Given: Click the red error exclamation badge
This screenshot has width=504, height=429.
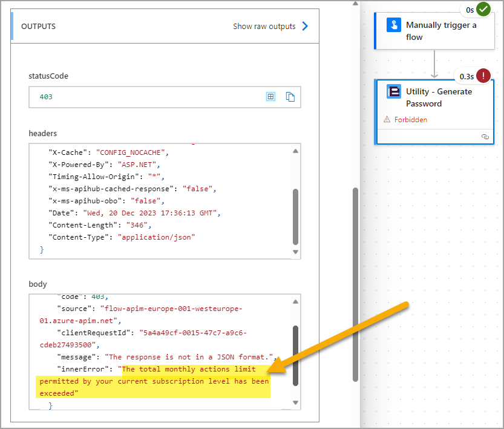Looking at the screenshot, I should (x=483, y=76).
